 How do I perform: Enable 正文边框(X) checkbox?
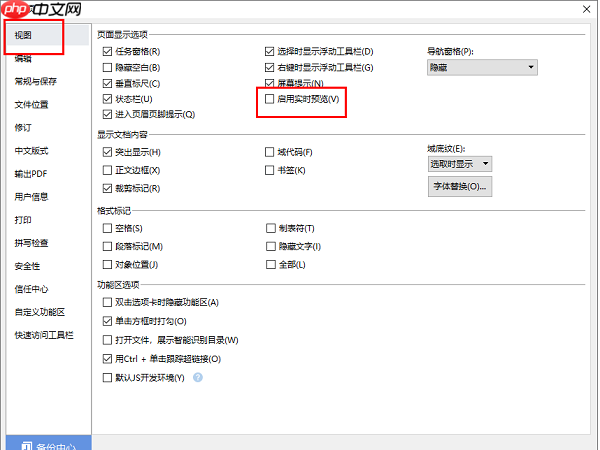pos(107,170)
